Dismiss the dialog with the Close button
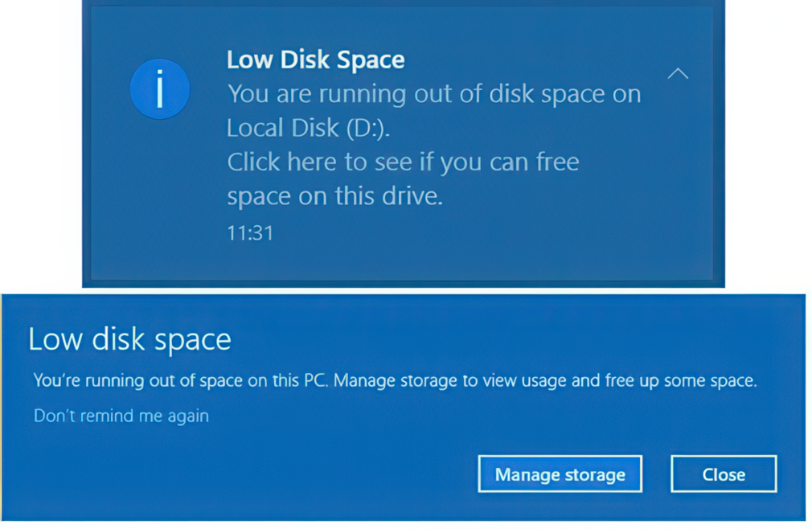Screen dimensions: 812x529 723,474
